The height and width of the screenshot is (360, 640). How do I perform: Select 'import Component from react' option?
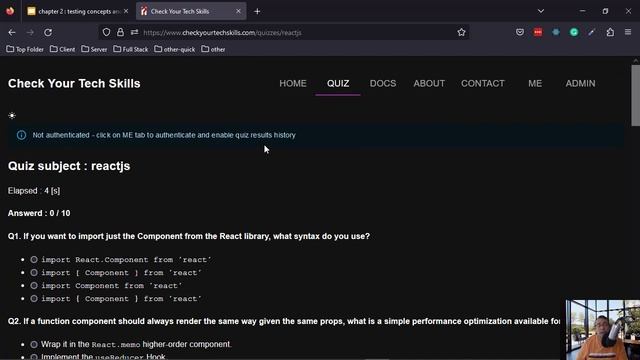point(34,286)
